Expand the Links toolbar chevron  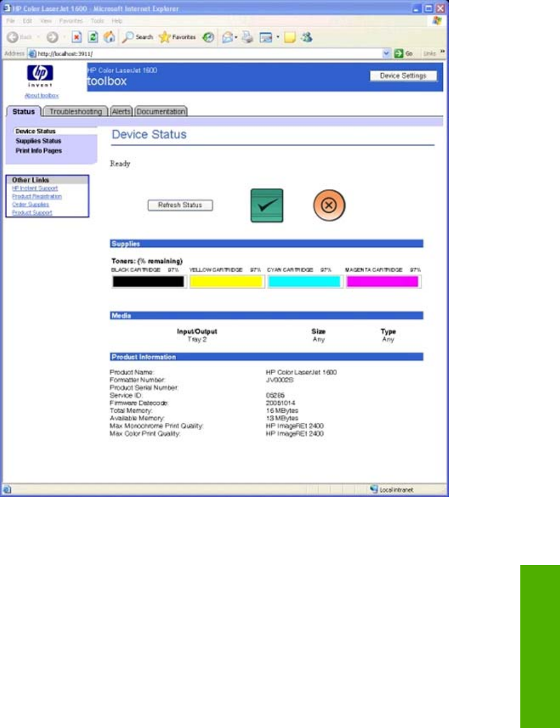click(443, 52)
